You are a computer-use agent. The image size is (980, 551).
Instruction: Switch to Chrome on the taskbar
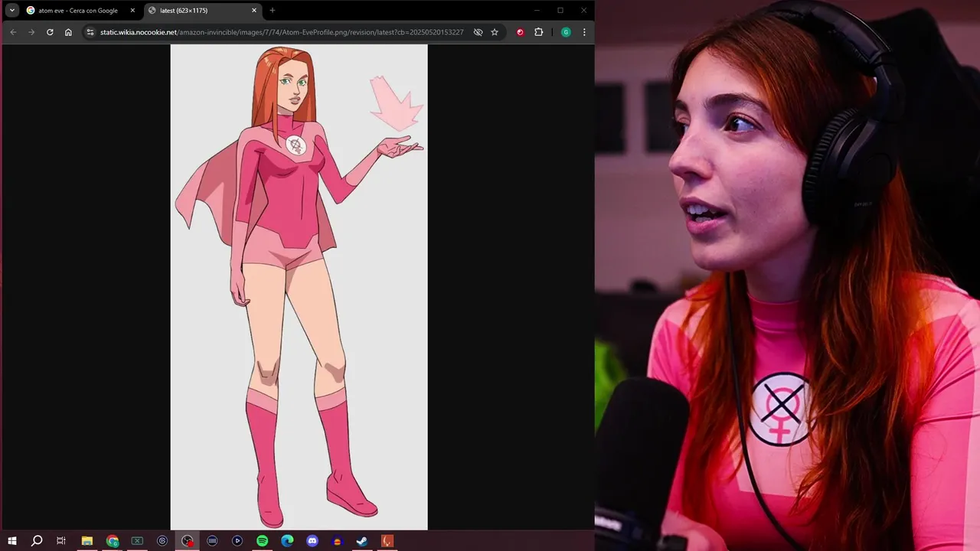point(113,541)
